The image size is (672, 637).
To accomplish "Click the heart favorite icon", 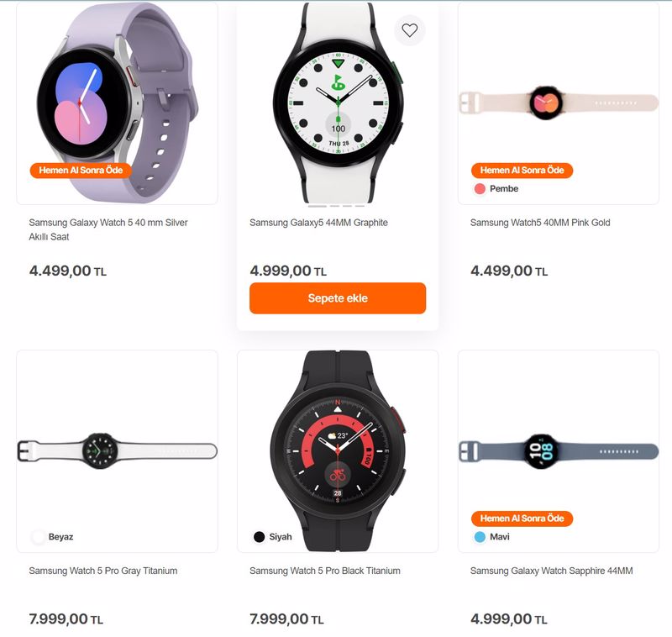I will pyautogui.click(x=409, y=30).
